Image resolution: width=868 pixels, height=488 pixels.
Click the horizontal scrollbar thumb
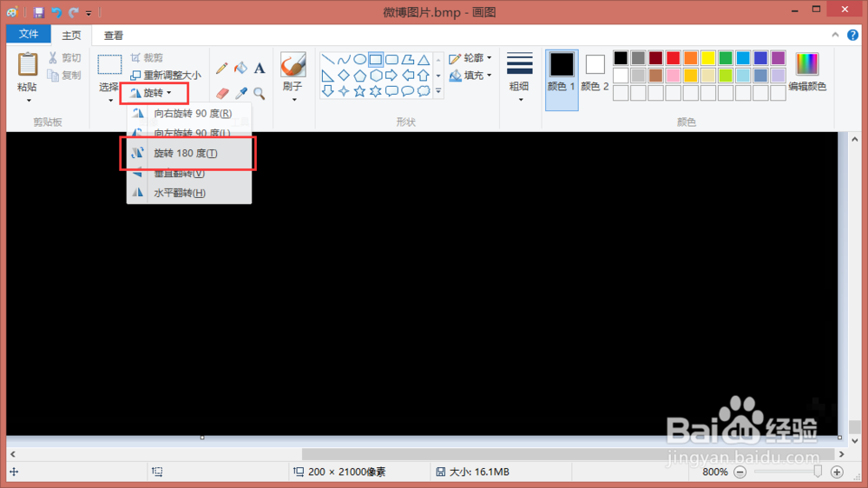click(568, 453)
